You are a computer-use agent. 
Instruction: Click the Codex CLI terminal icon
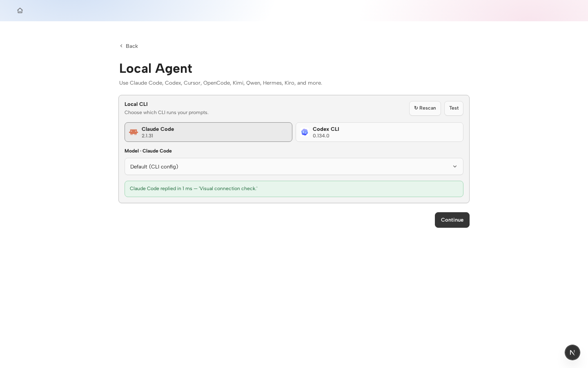305,132
